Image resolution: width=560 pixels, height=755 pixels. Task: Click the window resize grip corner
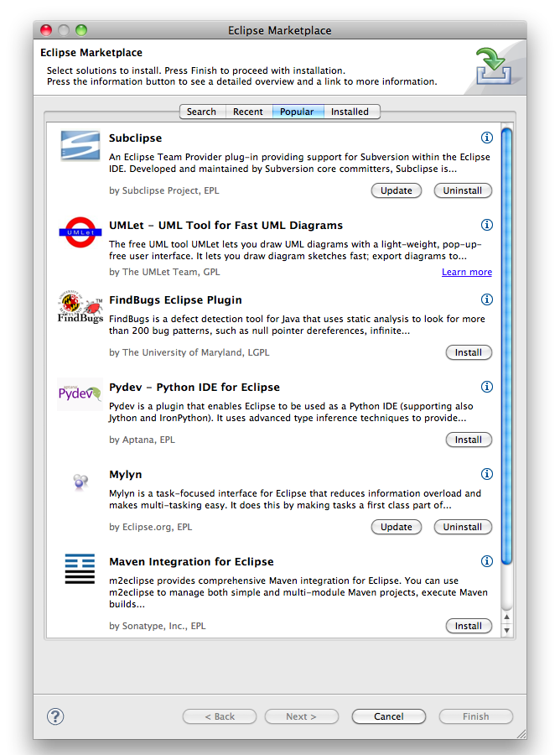tap(521, 734)
